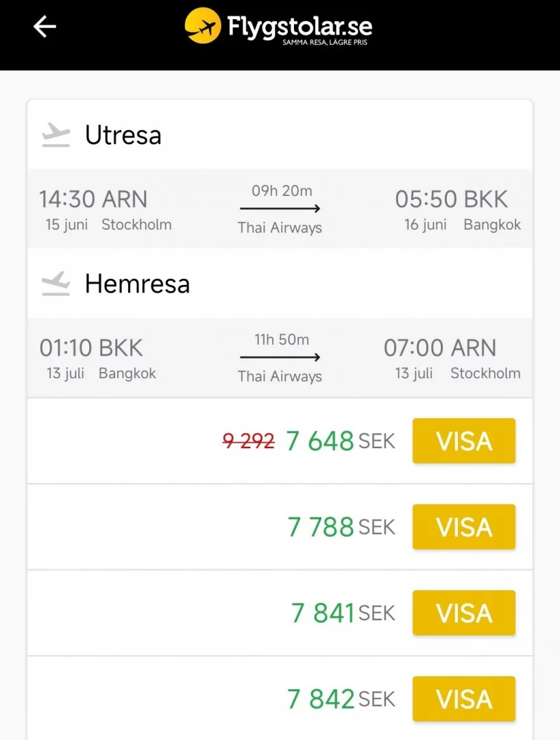Click the 7 788 SEK price
The width and height of the screenshot is (560, 740).
[x=321, y=527]
